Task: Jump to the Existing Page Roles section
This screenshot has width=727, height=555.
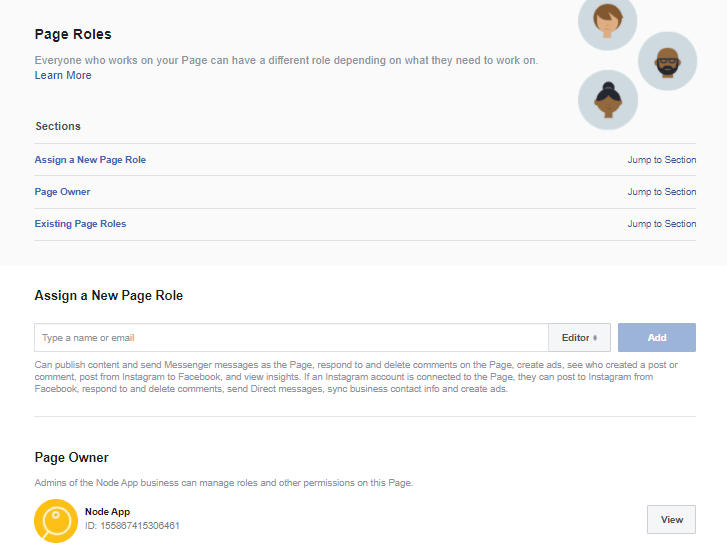Action: tap(662, 223)
